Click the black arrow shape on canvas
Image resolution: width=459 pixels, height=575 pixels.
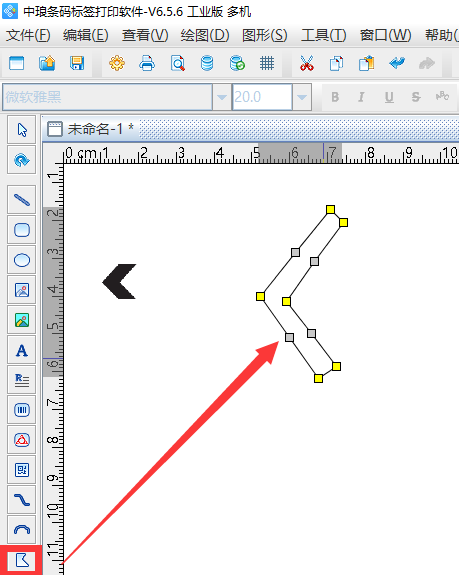tap(119, 281)
